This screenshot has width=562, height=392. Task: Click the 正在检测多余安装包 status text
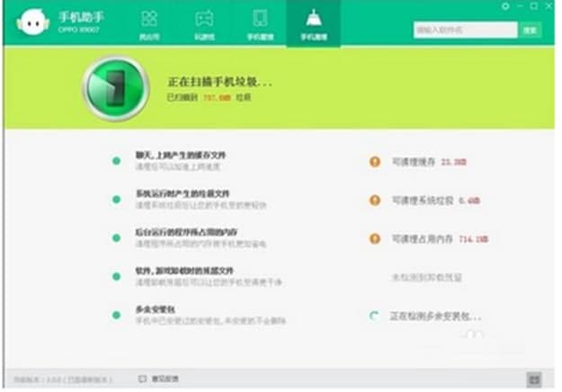pyautogui.click(x=435, y=316)
